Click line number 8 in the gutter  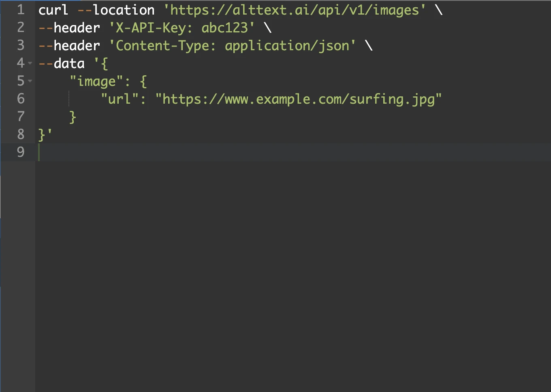21,134
